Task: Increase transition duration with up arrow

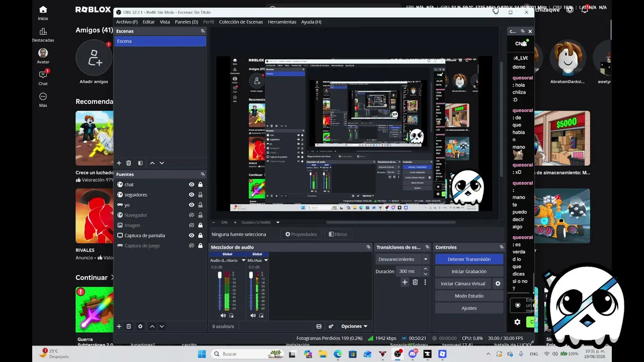Action: click(425, 269)
